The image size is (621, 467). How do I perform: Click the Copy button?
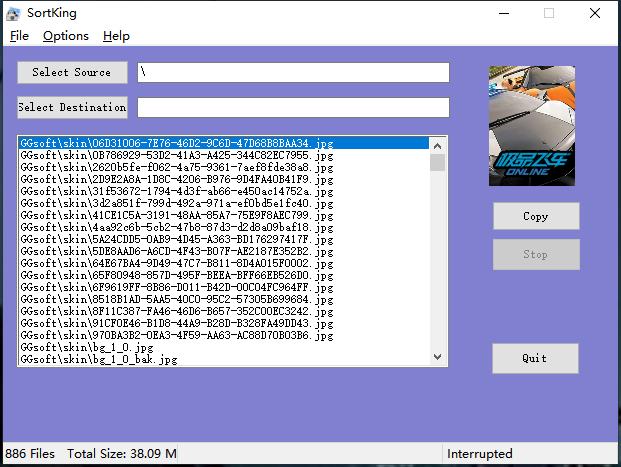(536, 216)
